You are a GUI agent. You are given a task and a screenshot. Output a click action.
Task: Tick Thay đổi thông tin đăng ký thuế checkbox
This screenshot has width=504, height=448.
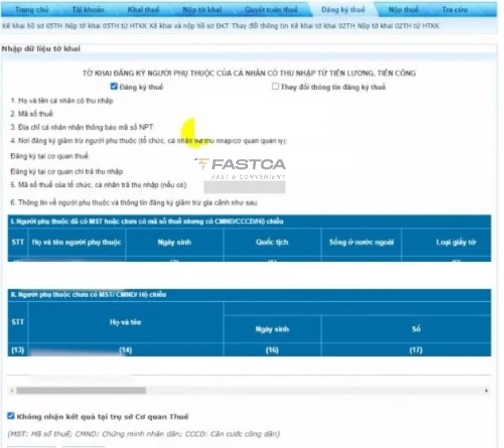coord(276,87)
